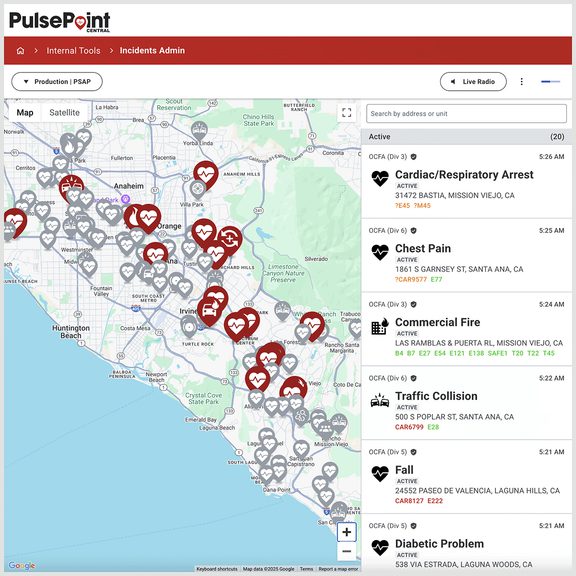Image resolution: width=576 pixels, height=576 pixels.
Task: Click unit tag CAR6799
Action: click(409, 427)
